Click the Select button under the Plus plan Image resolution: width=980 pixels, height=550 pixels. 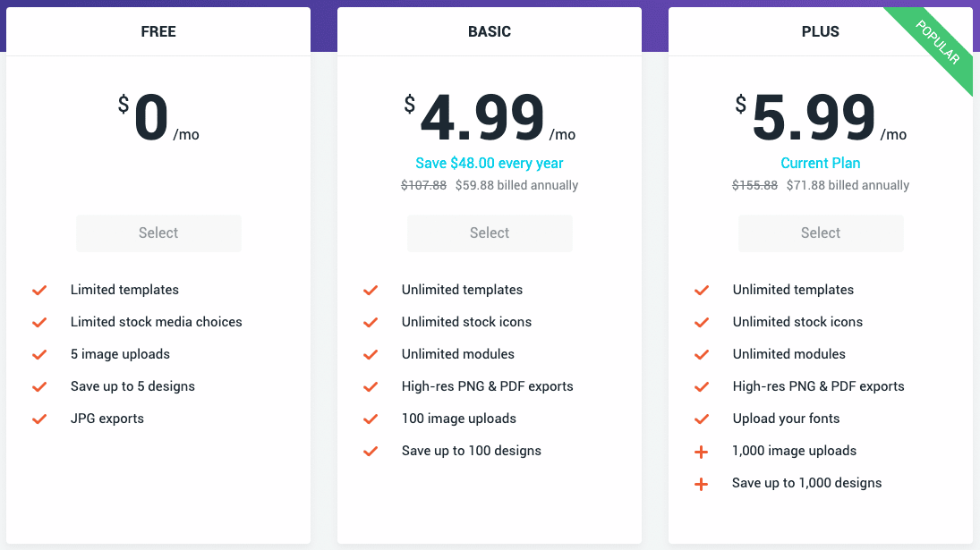821,233
